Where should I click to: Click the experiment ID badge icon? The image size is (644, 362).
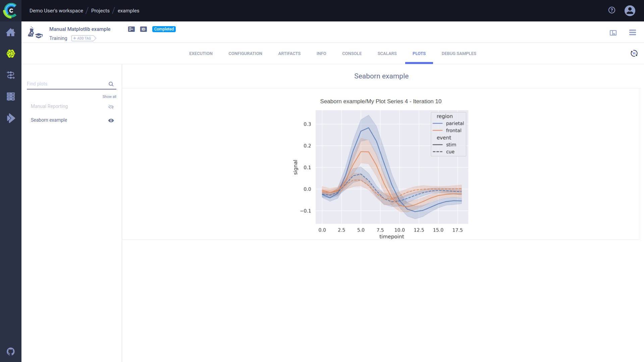coord(144,29)
